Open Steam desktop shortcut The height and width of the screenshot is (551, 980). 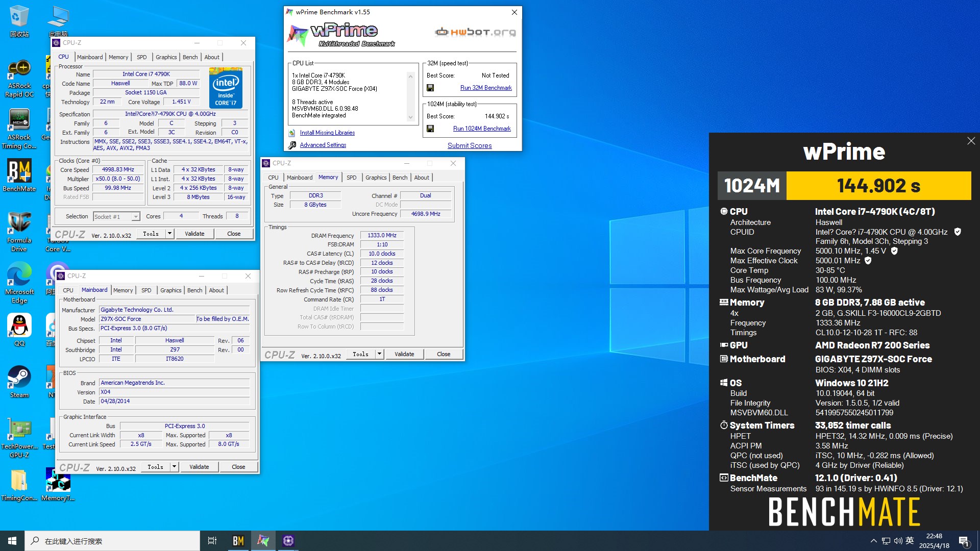point(19,382)
